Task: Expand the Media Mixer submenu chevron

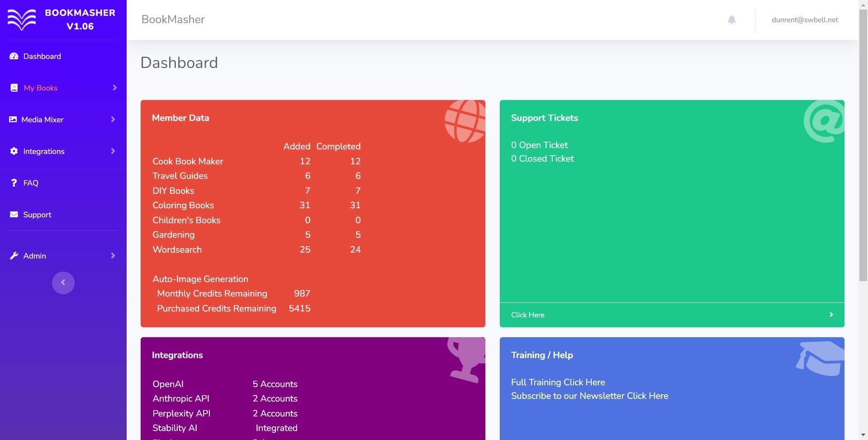Action: click(x=113, y=120)
